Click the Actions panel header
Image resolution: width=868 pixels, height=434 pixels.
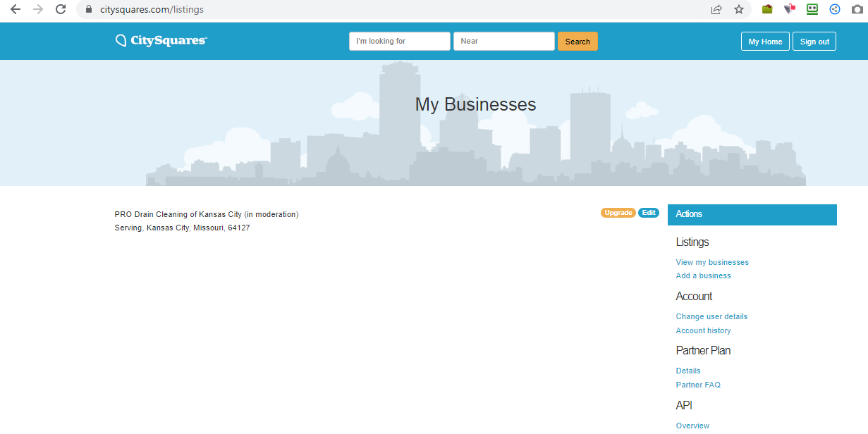click(752, 214)
